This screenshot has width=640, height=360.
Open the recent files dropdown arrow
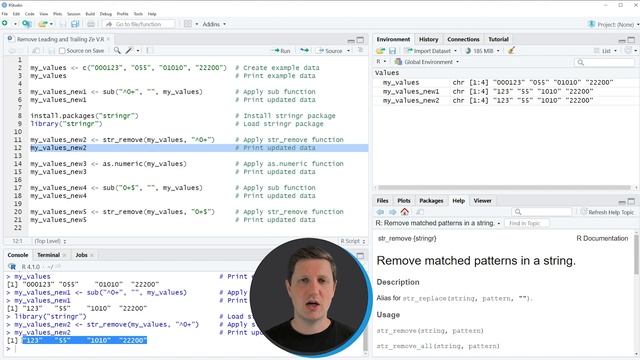(x=51, y=24)
